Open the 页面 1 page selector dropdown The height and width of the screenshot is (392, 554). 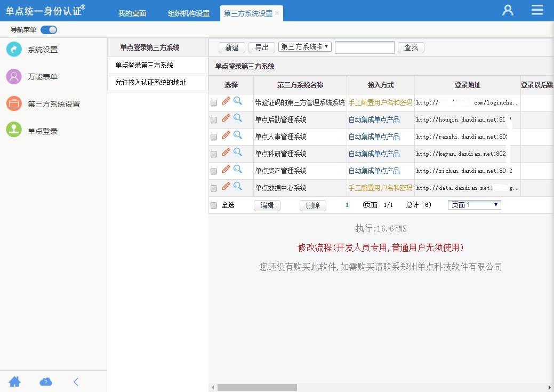pyautogui.click(x=475, y=205)
